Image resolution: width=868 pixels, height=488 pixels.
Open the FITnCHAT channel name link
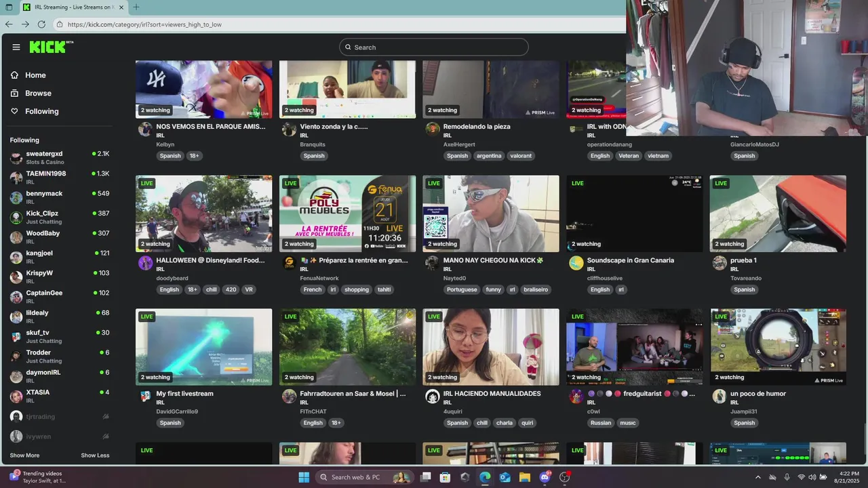pos(313,411)
